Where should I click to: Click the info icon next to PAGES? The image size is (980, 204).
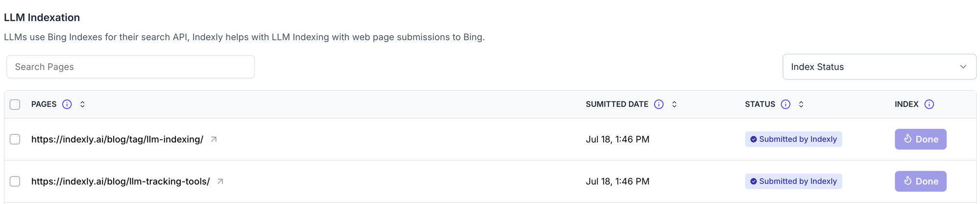pyautogui.click(x=67, y=104)
